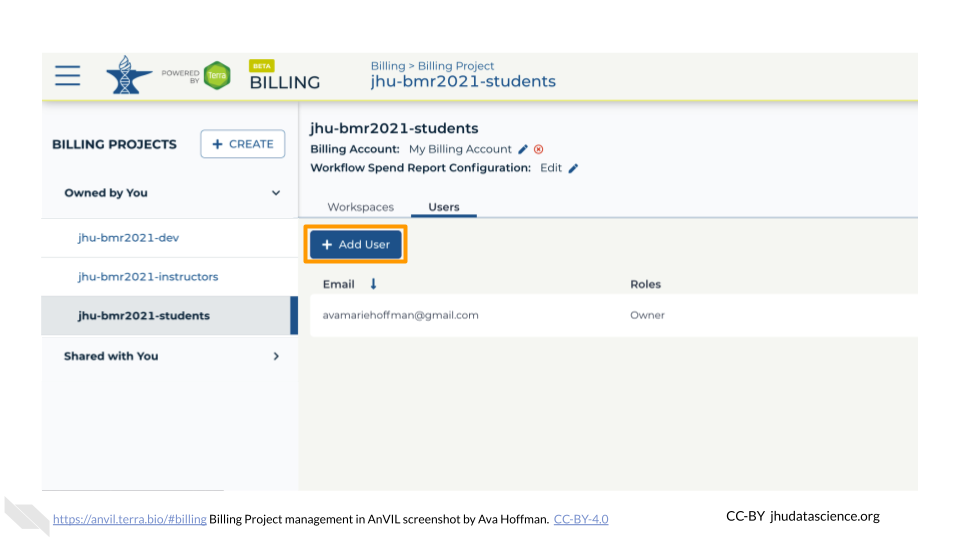This screenshot has width=960, height=540.
Task: Click the Edit text for spend report
Action: [550, 168]
